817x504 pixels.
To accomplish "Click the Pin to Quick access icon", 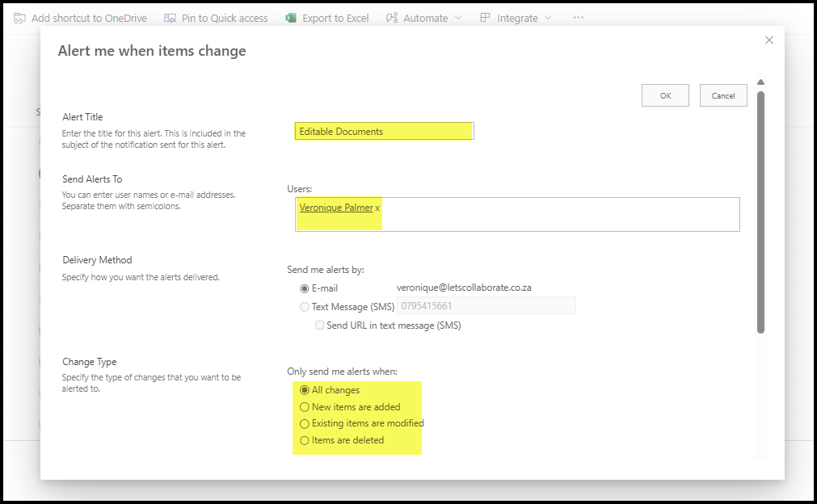I will (x=170, y=18).
